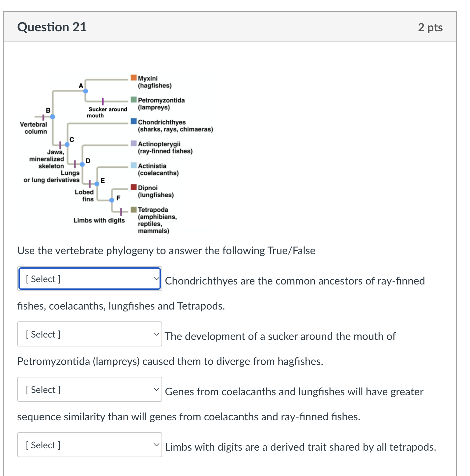This screenshot has width=470, height=476.
Task: Click the green Petromyzontida legend square
Action: pos(133,99)
